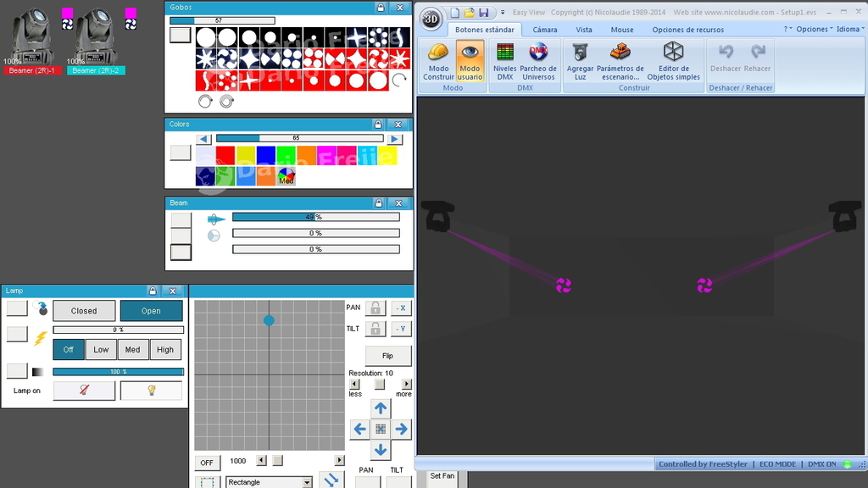Expand the Opciones dropdown menu
Viewport: 868px width, 488px height.
point(815,29)
